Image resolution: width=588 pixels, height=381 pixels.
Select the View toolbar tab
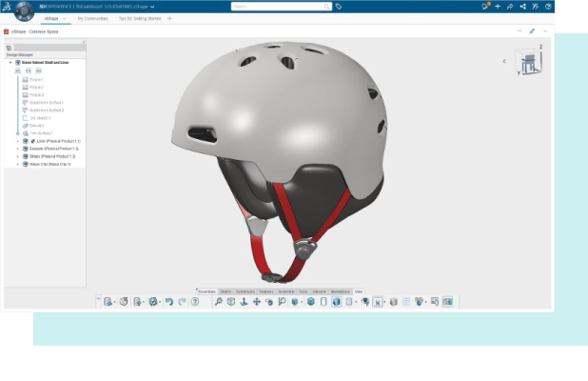point(359,291)
